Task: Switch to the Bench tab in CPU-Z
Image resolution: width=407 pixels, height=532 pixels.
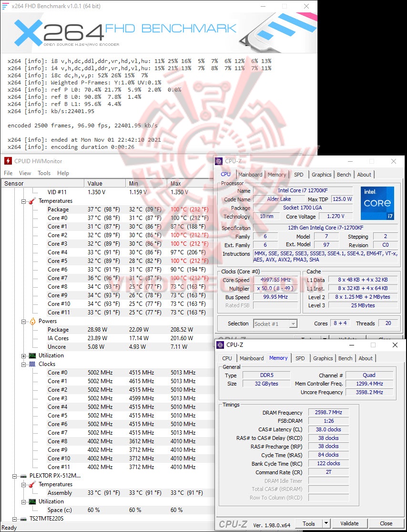Action: [346, 358]
